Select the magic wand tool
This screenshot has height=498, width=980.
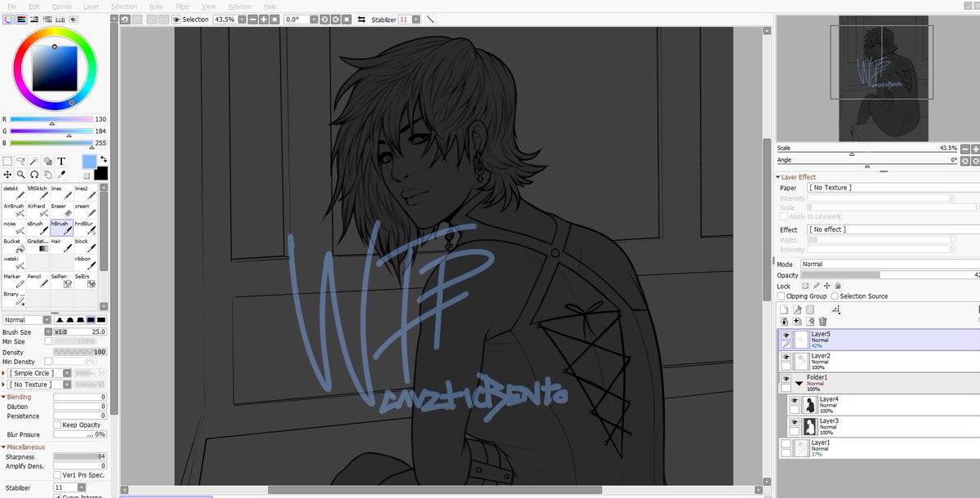(34, 161)
